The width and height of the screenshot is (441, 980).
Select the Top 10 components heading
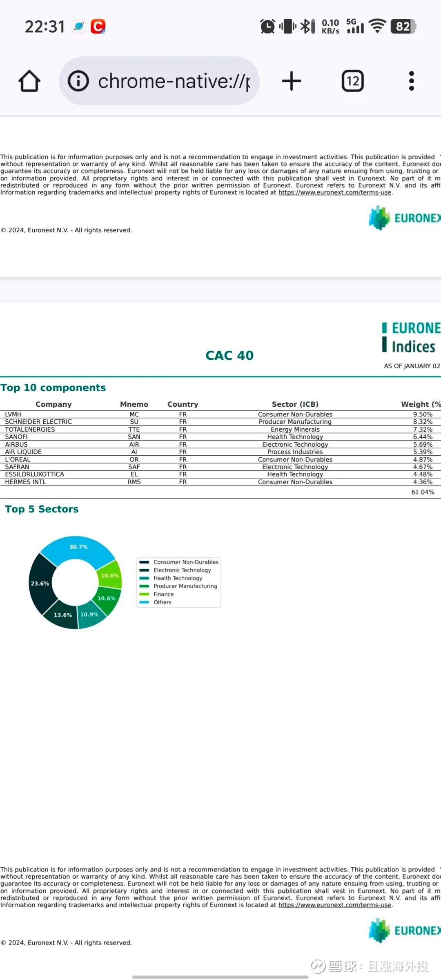pyautogui.click(x=53, y=388)
